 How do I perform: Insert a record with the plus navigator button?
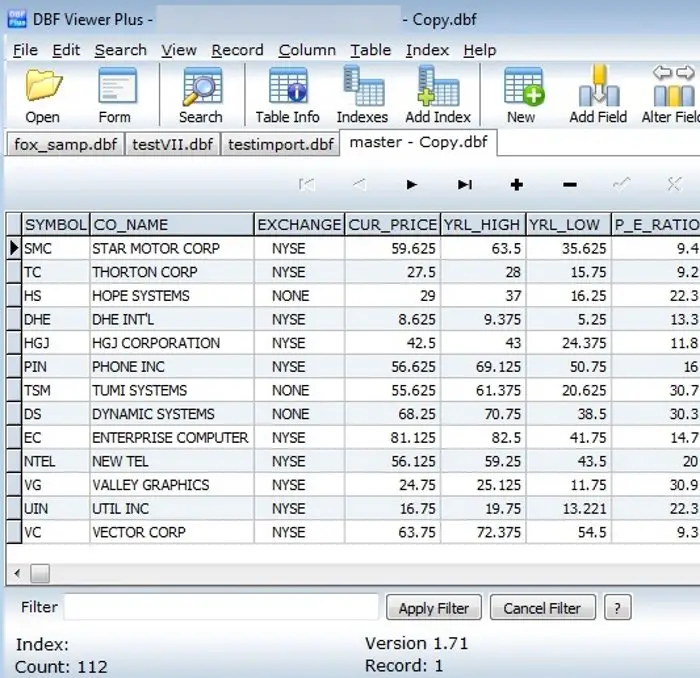(517, 184)
